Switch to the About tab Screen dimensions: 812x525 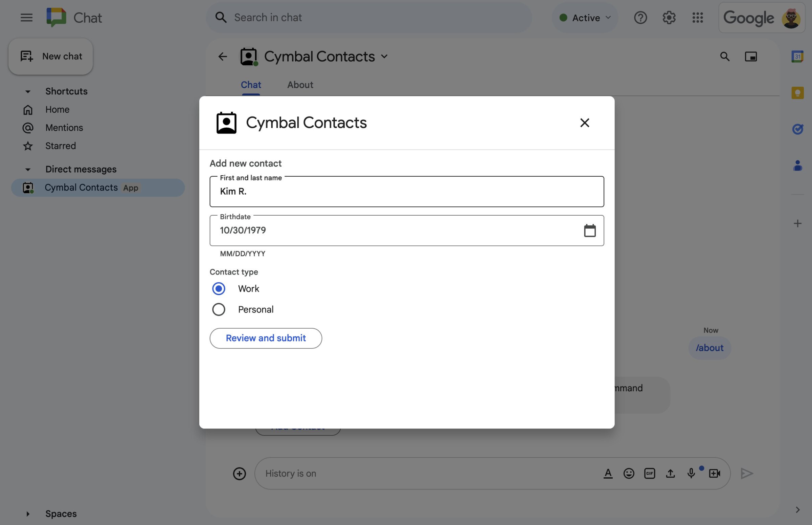pyautogui.click(x=299, y=84)
